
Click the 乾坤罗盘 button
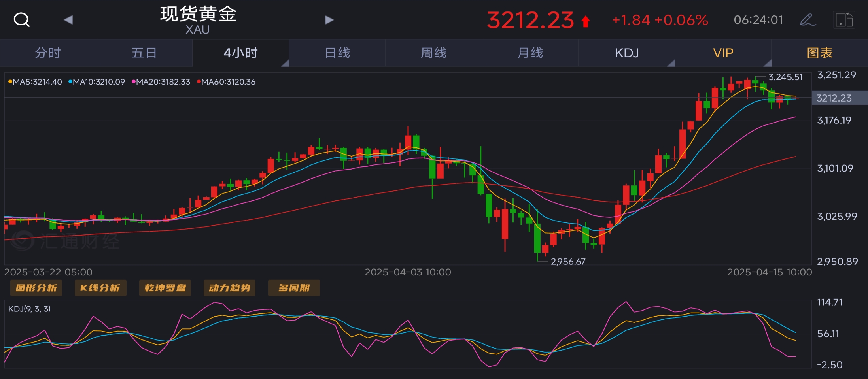click(x=165, y=288)
